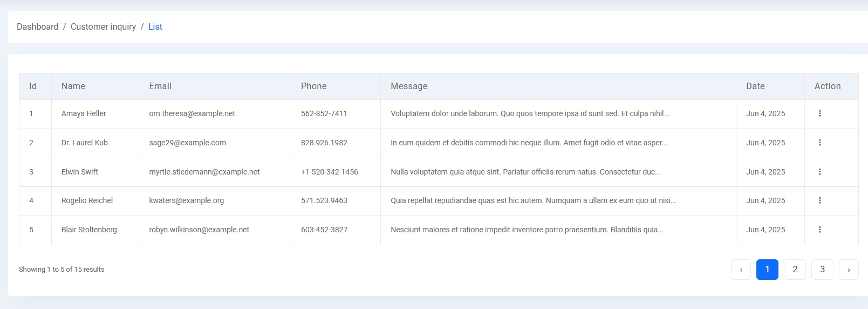Image resolution: width=868 pixels, height=309 pixels.
Task: Click phone number 562-852-7411
Action: [324, 113]
